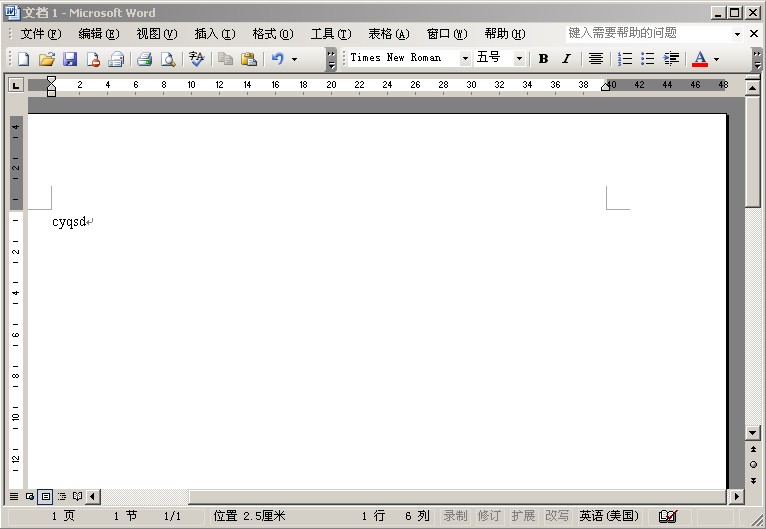766x529 pixels.
Task: Switch to Web layout view
Action: pos(30,496)
